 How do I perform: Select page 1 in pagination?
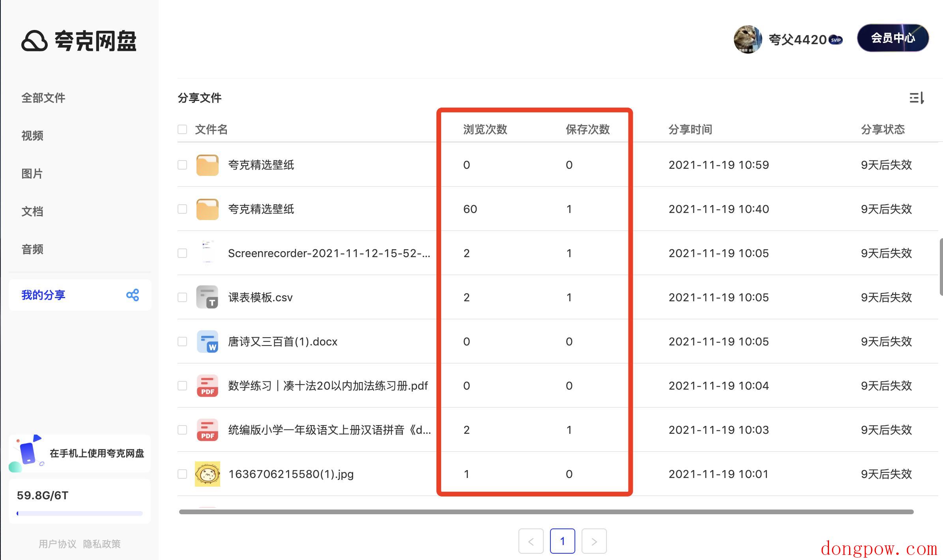[563, 541]
